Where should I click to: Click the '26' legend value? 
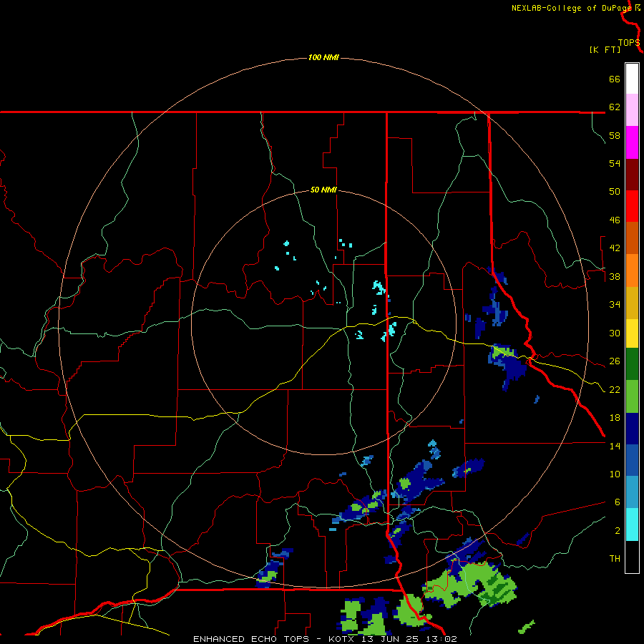[x=615, y=361]
